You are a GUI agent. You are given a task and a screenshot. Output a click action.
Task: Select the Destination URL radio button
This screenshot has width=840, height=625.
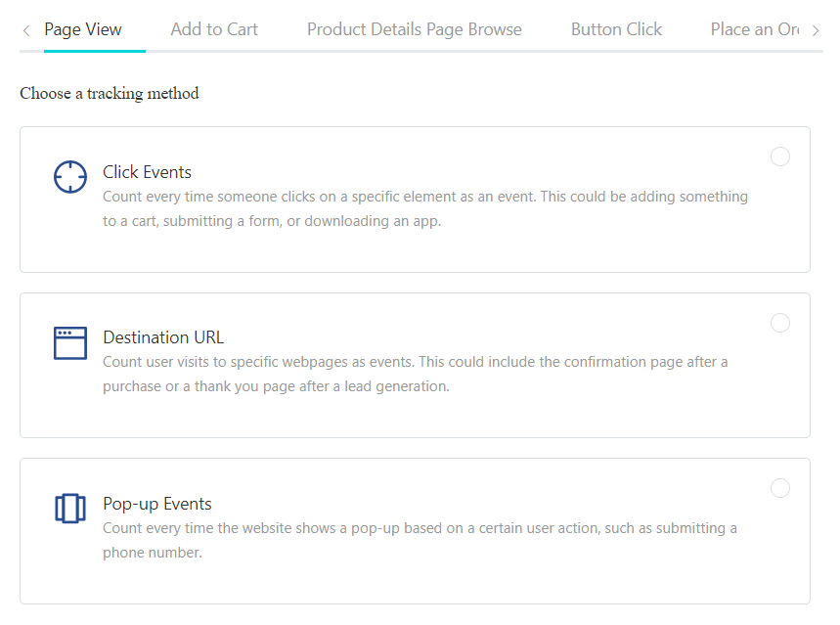point(780,323)
